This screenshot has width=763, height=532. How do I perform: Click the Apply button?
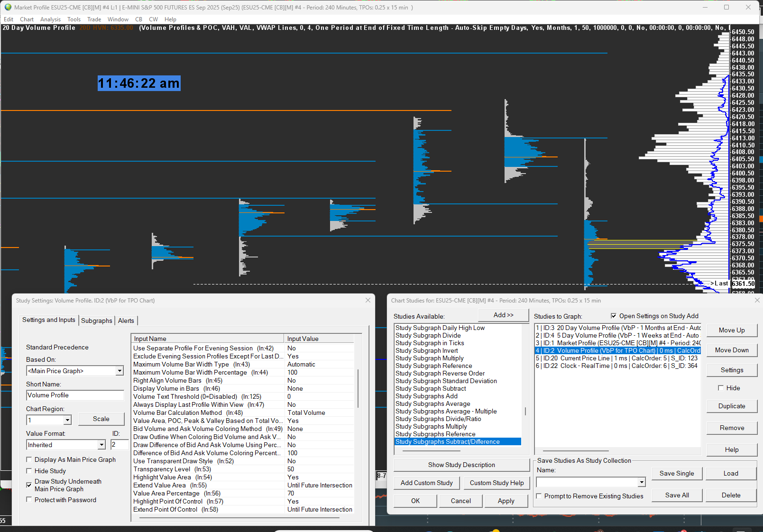[506, 501]
